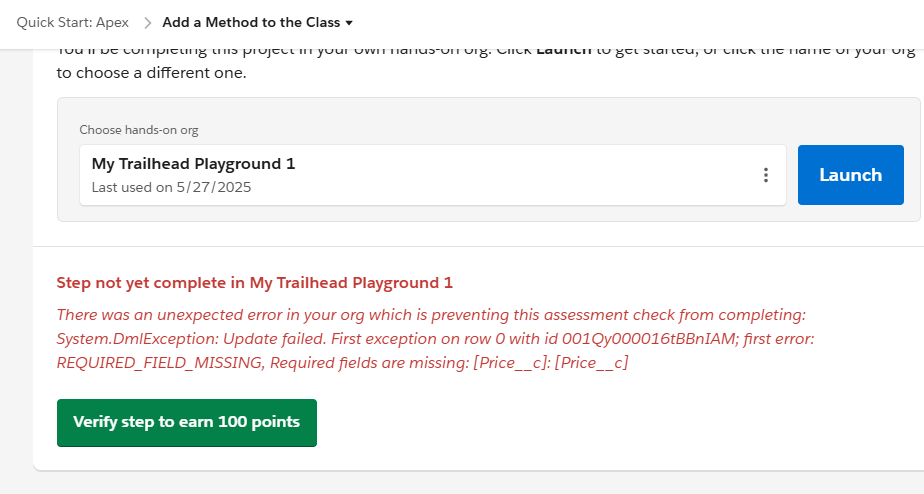
Task: Click the caret beside Add a Method title
Action: [x=349, y=23]
